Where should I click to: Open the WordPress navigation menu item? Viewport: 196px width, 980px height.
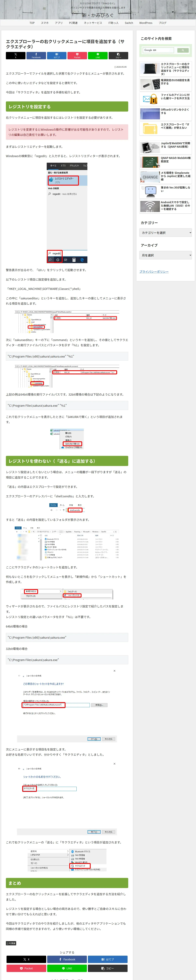(x=146, y=23)
